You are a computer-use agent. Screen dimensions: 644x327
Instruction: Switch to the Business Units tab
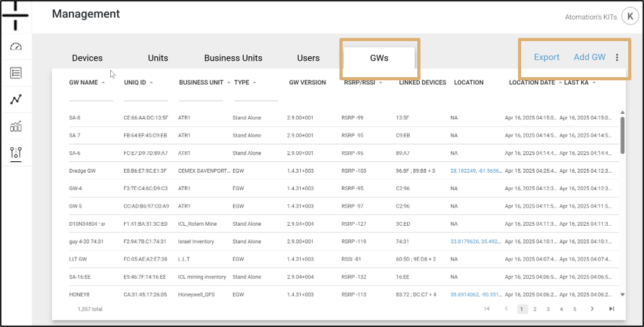233,58
